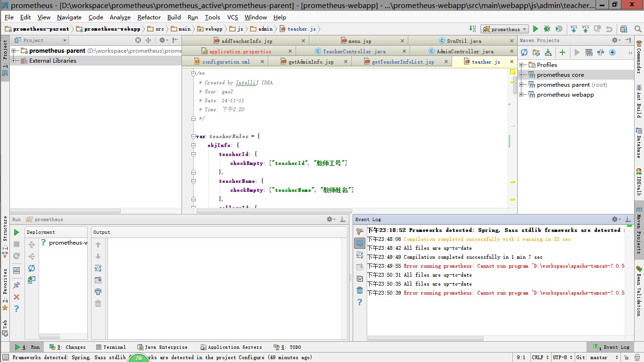Open Project panel settings gear

point(163,41)
